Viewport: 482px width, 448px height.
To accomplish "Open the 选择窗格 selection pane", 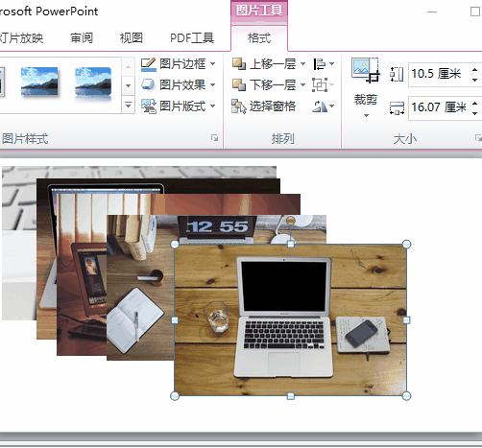I will tap(263, 106).
